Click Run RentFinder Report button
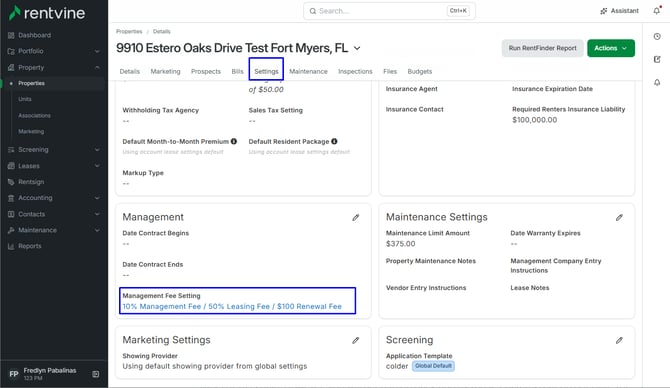Image resolution: width=670 pixels, height=388 pixels. click(x=542, y=48)
